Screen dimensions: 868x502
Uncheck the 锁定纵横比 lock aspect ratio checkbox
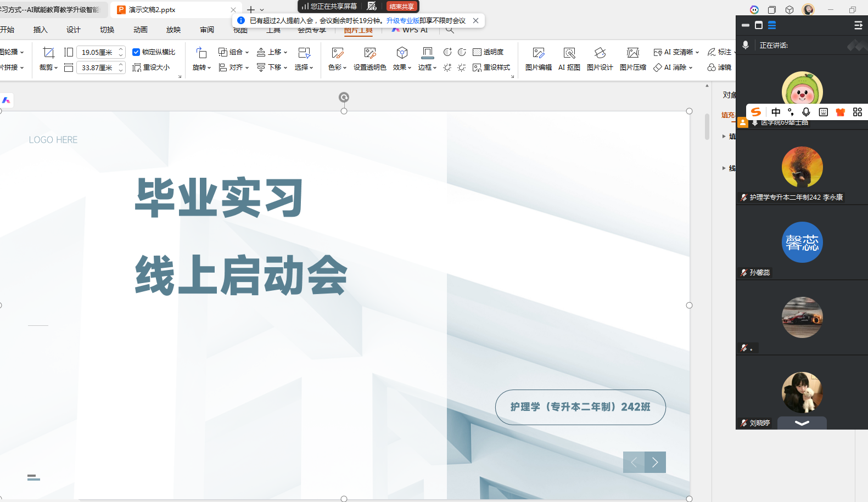136,52
